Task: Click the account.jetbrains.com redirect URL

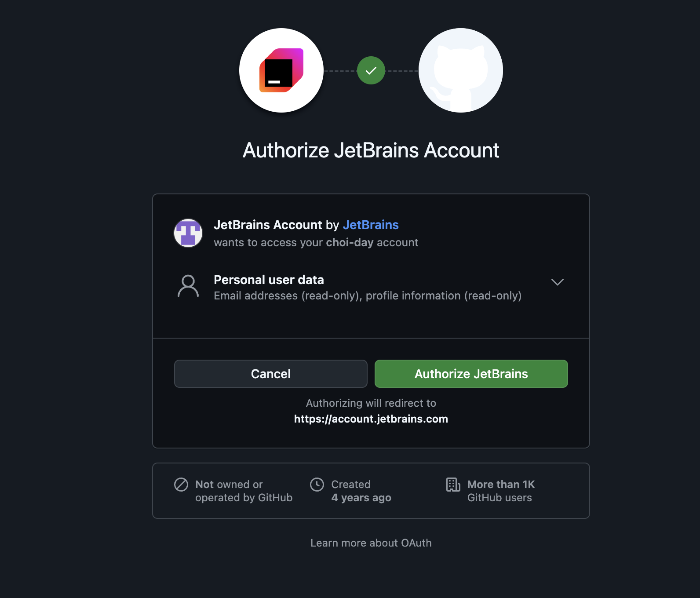Action: coord(371,419)
